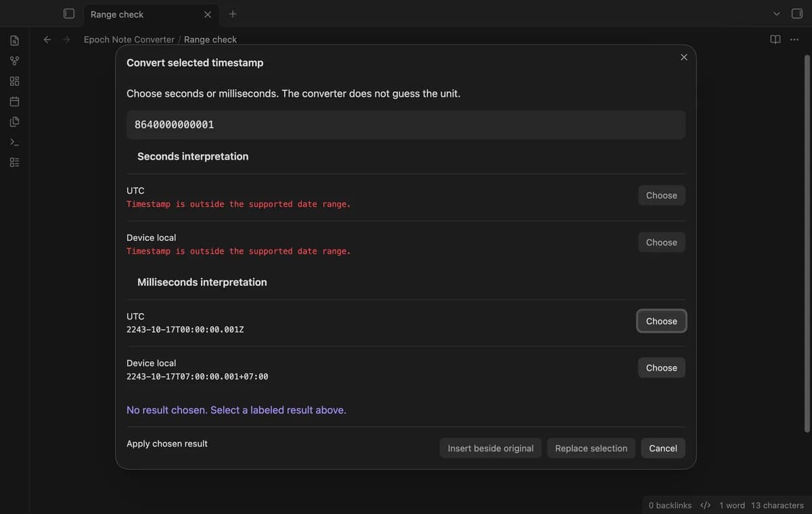Open the more options ellipsis menu
Viewport: 812px width, 514px height.
794,39
